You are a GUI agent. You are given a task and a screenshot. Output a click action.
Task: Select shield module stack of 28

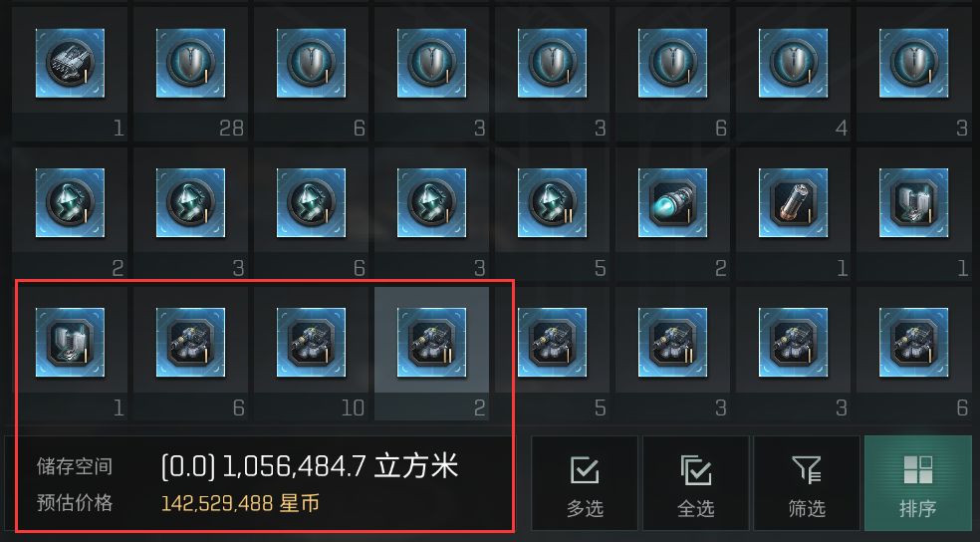tap(190, 74)
